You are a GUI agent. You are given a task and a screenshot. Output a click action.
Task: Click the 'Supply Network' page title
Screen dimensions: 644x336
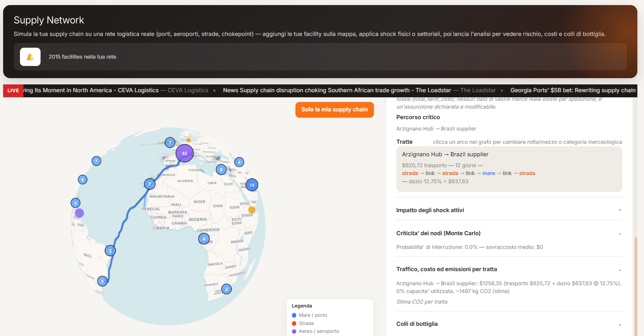tap(49, 20)
